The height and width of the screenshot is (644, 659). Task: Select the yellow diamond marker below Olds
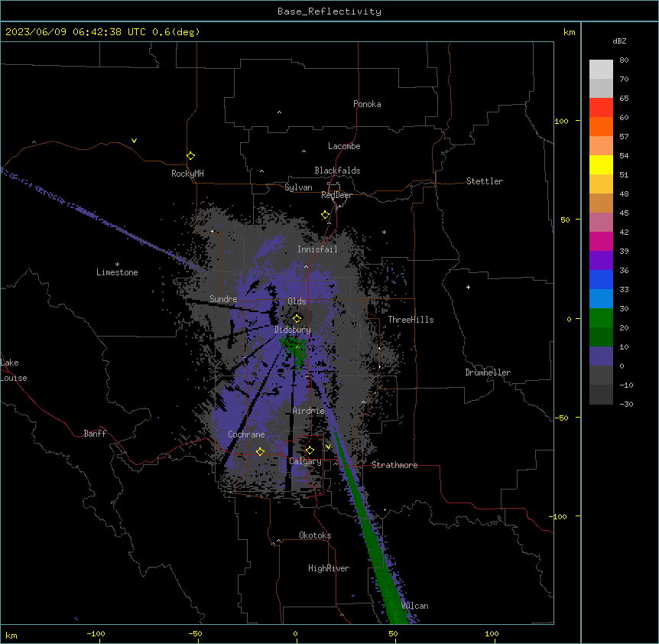click(297, 318)
